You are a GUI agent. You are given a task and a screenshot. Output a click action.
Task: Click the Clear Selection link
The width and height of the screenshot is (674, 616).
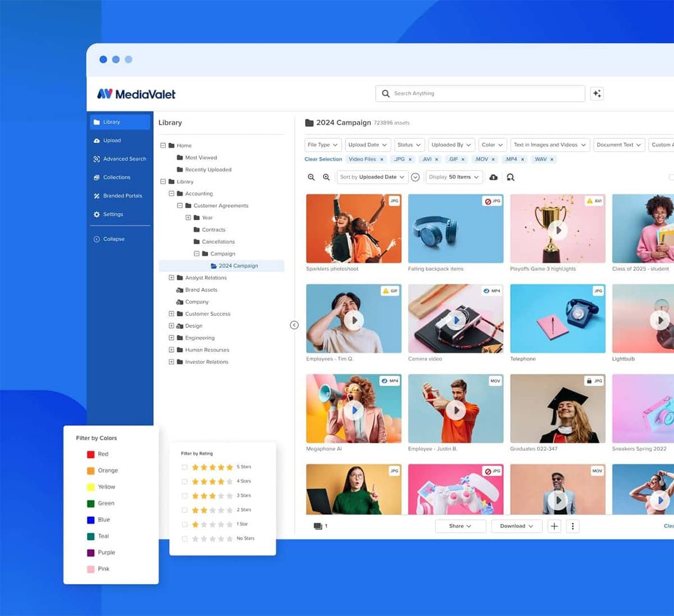(323, 159)
